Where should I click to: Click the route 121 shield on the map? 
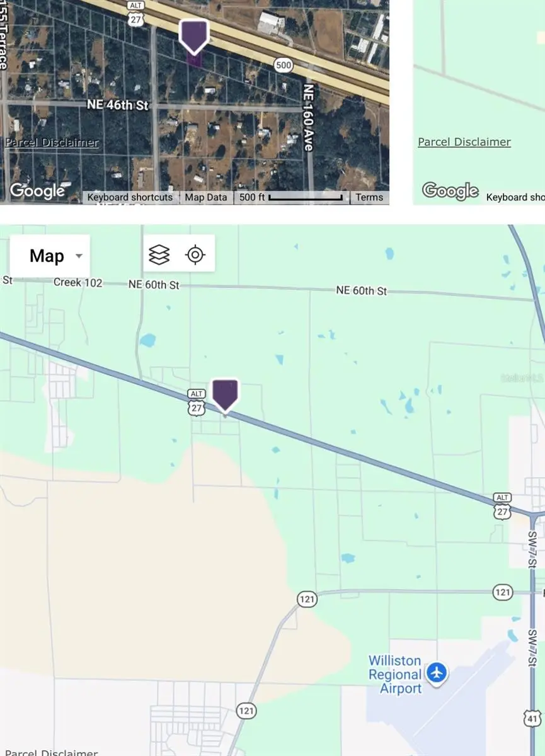[307, 599]
